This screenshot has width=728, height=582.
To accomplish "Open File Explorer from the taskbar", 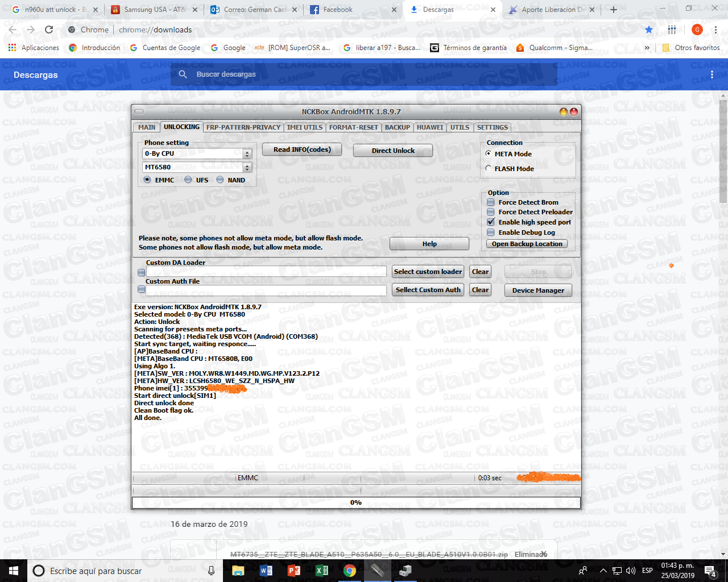I will coord(238,571).
